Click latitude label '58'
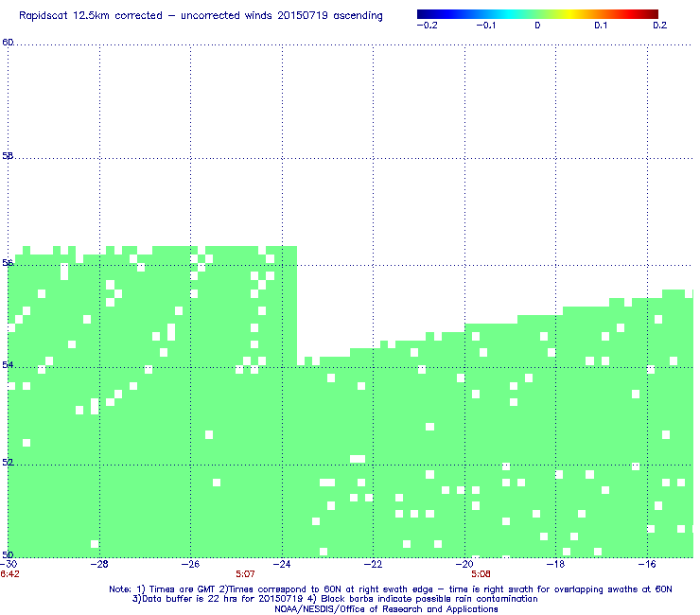 pos(8,156)
